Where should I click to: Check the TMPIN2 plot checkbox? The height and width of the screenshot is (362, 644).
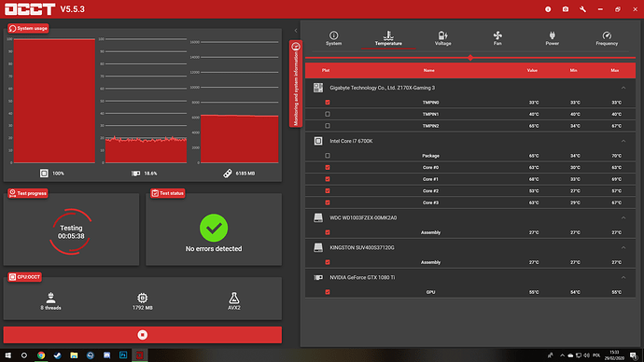click(x=328, y=126)
